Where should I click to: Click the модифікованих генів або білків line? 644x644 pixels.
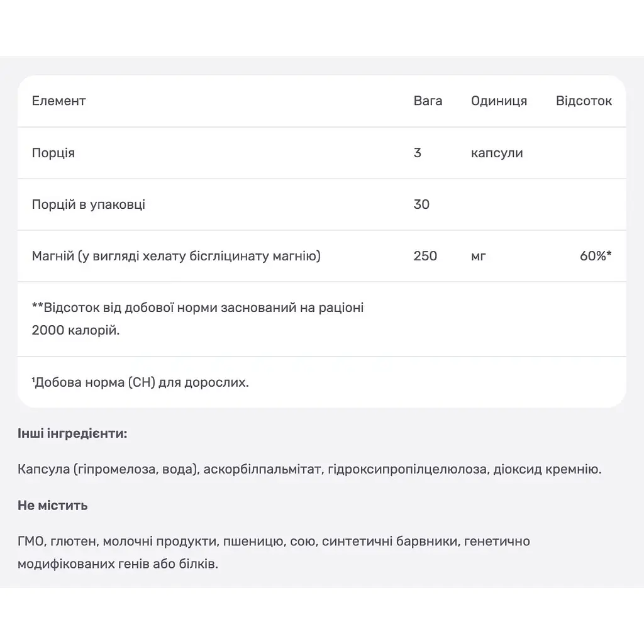[x=118, y=564]
